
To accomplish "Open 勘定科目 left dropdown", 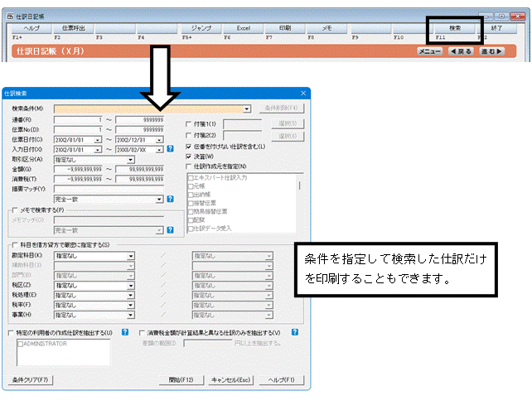I will point(131,256).
